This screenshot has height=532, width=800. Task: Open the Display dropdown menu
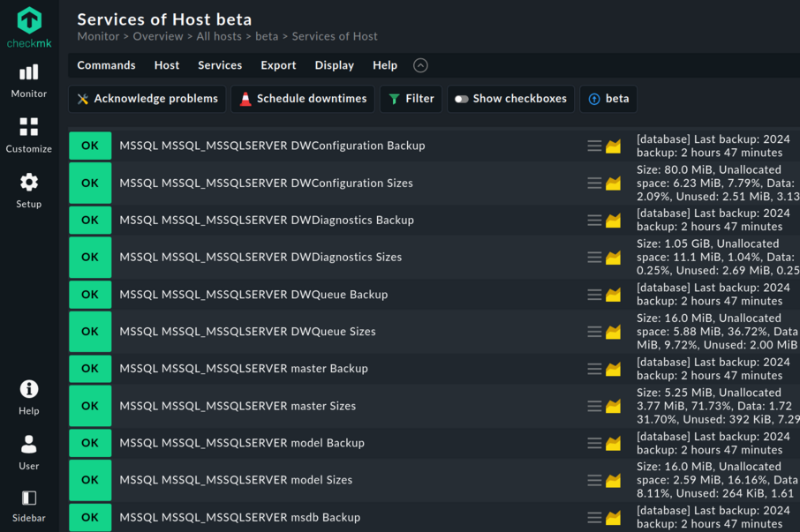click(x=334, y=65)
